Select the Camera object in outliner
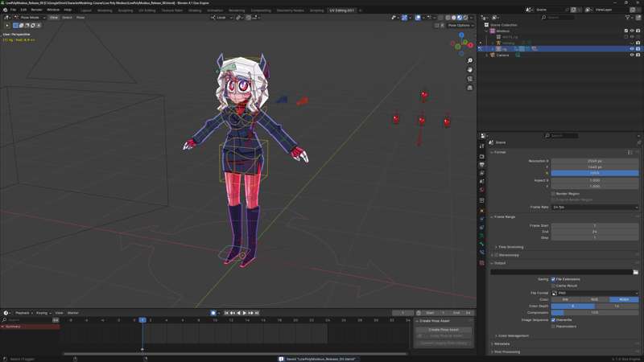The image size is (644, 362). 502,55
